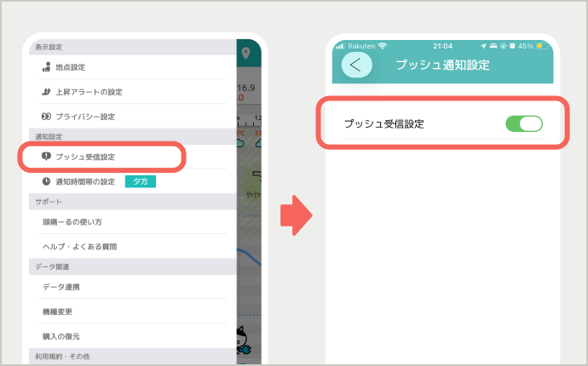Click the cellular signal bars icon
Viewport: 588px width, 366px height.
pos(340,46)
